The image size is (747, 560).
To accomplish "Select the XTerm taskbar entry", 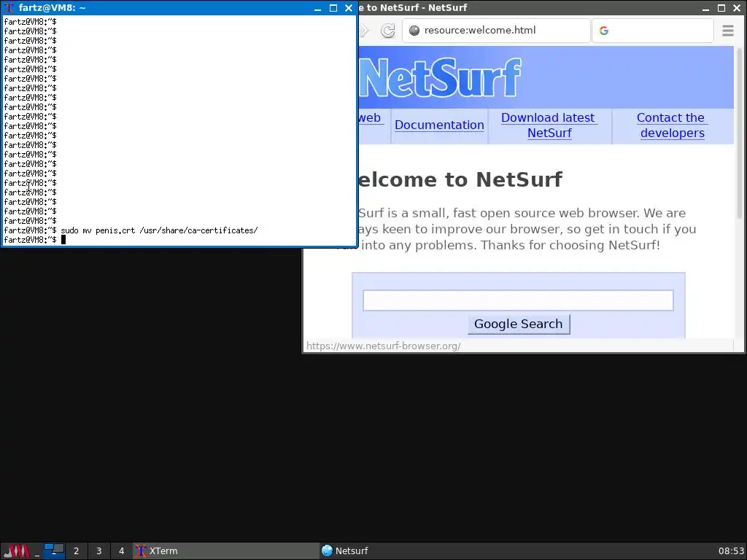I will (226, 551).
